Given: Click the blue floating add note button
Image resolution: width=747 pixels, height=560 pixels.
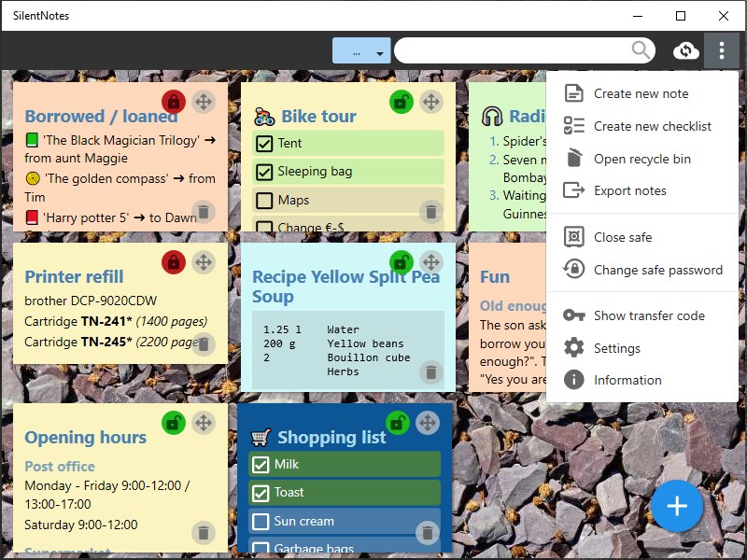Looking at the screenshot, I should pyautogui.click(x=676, y=506).
